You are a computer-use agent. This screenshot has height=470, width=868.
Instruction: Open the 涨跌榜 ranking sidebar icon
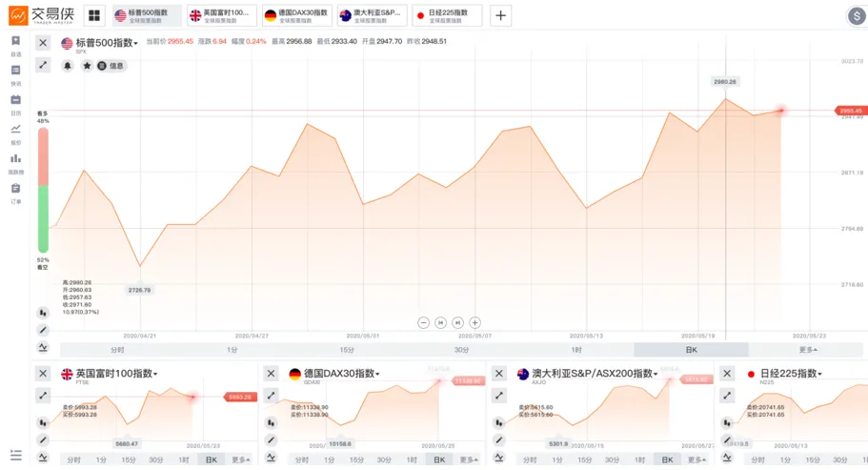pyautogui.click(x=16, y=158)
